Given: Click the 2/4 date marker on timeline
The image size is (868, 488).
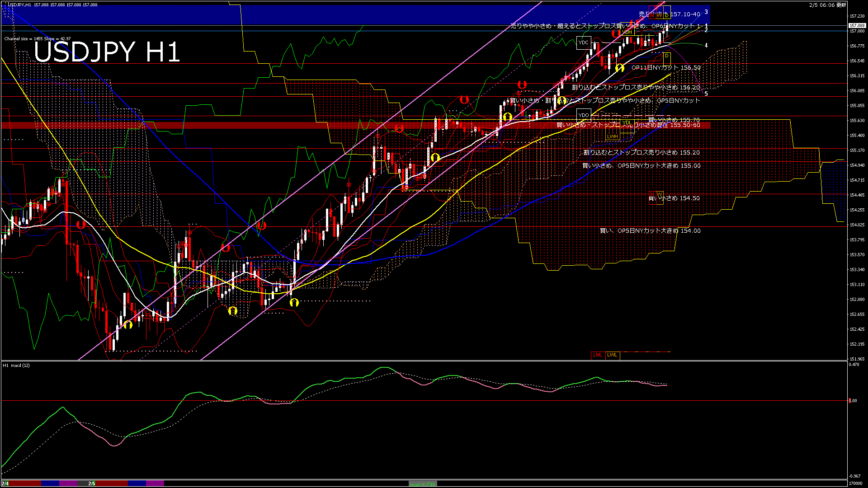Looking at the screenshot, I should coord(5,483).
